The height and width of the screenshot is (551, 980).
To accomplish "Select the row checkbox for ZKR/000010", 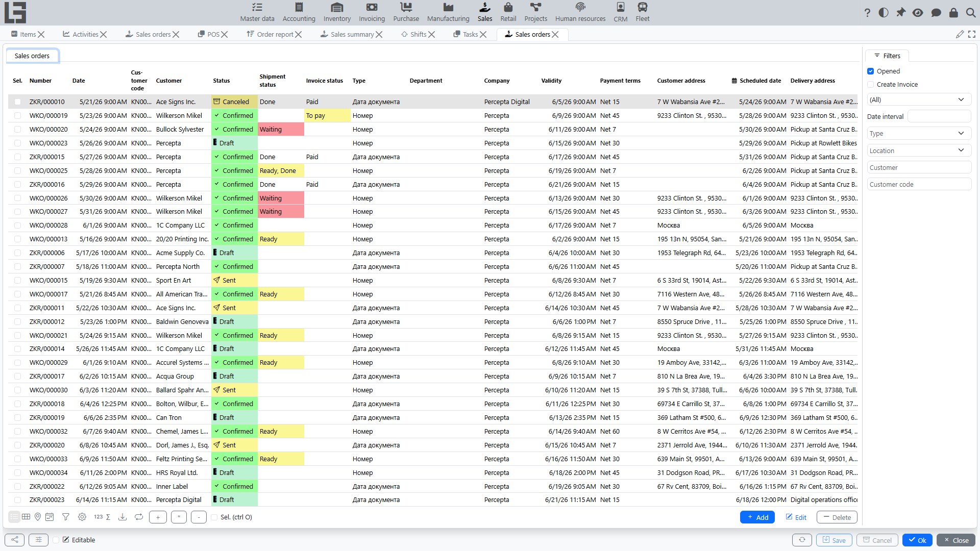I will click(x=18, y=102).
